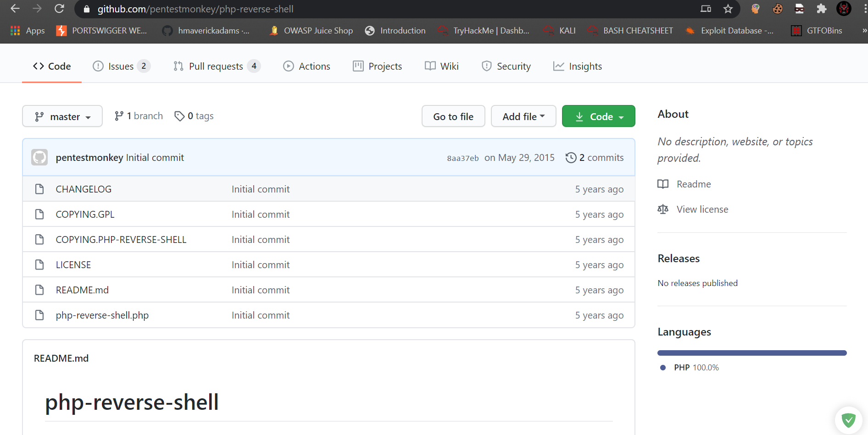Show more bookmarks with chevron
868x435 pixels.
(864, 31)
